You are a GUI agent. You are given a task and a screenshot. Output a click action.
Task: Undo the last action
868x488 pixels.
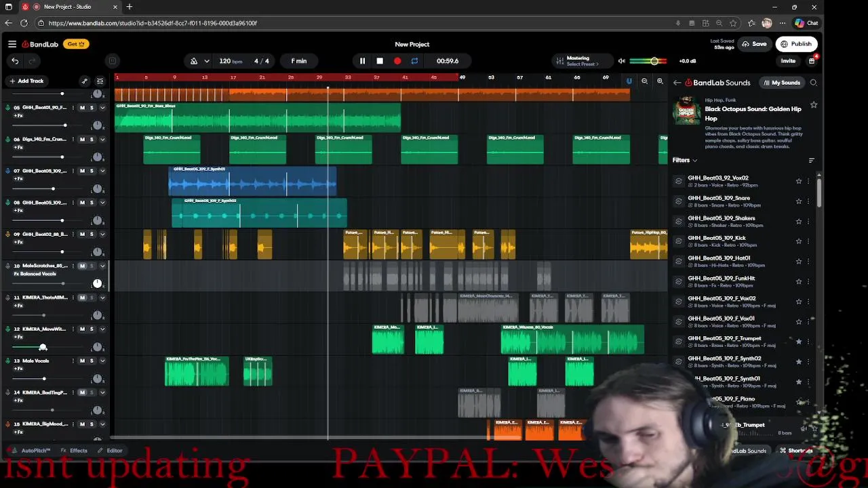coord(15,61)
